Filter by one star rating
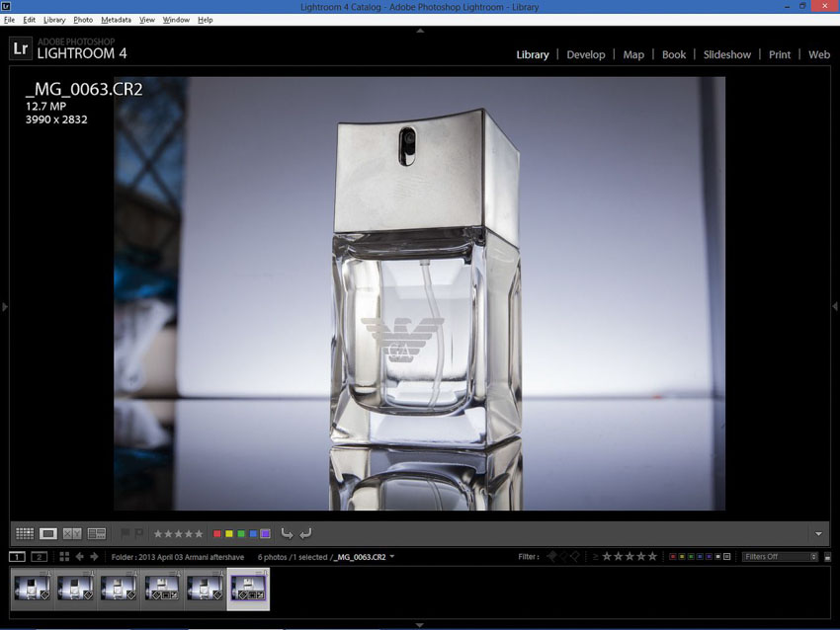 pos(607,557)
